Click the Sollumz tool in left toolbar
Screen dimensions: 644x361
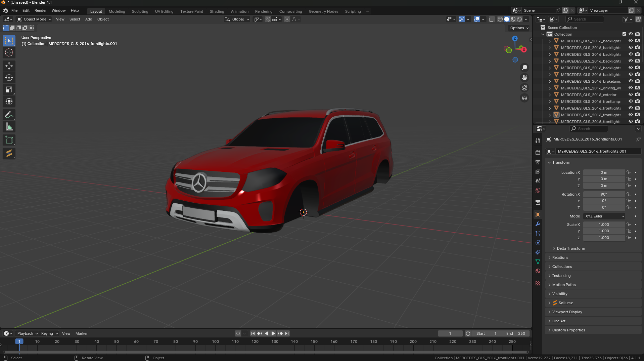[x=9, y=153]
